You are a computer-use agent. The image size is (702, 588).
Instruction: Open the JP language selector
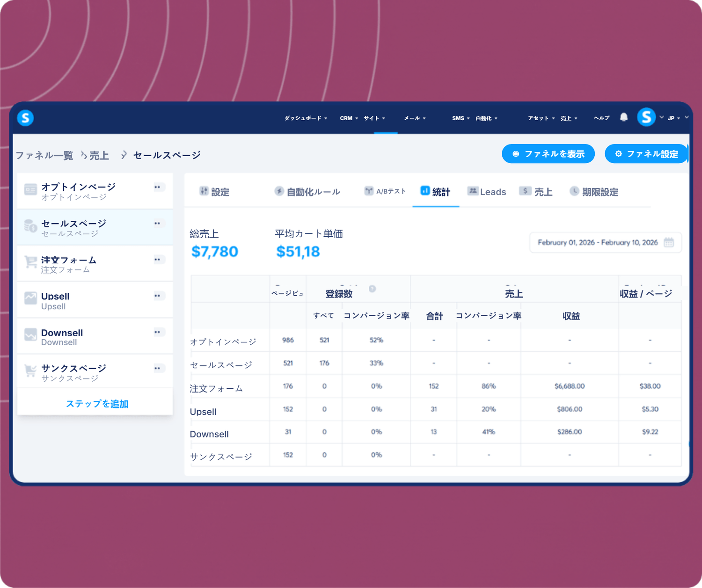(x=673, y=118)
